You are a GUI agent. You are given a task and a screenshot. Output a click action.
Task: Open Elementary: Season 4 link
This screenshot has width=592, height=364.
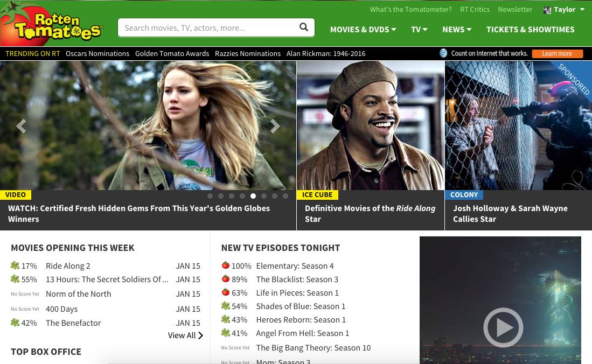(295, 266)
